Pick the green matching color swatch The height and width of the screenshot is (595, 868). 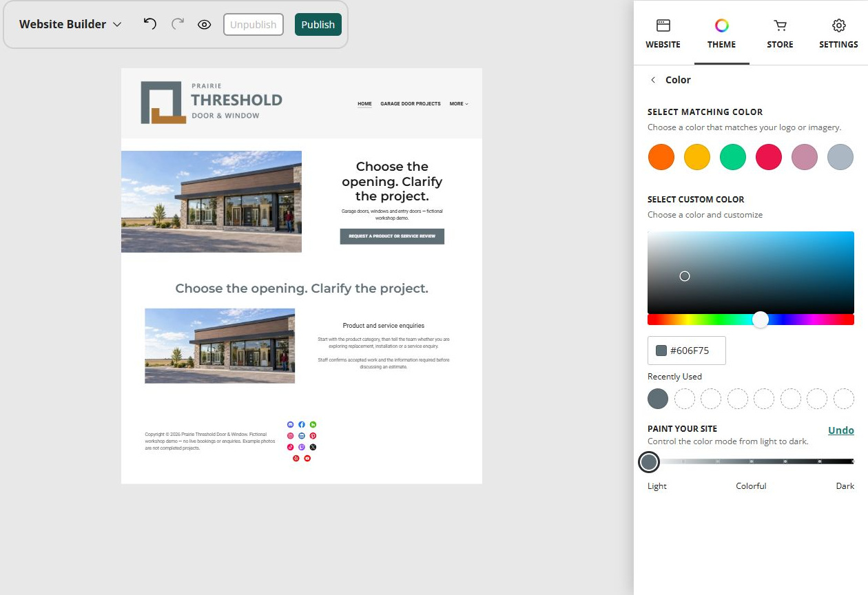(x=733, y=157)
